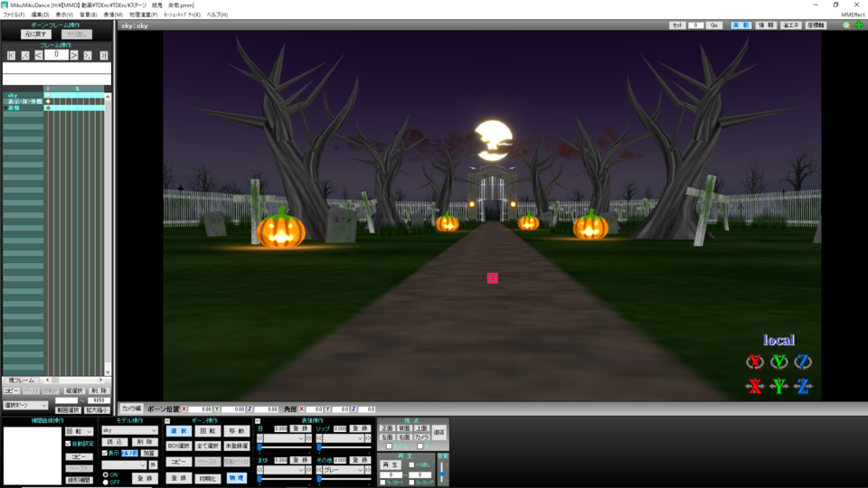Collapse the facial operation panel minus box
868x488 pixels.
258,421
